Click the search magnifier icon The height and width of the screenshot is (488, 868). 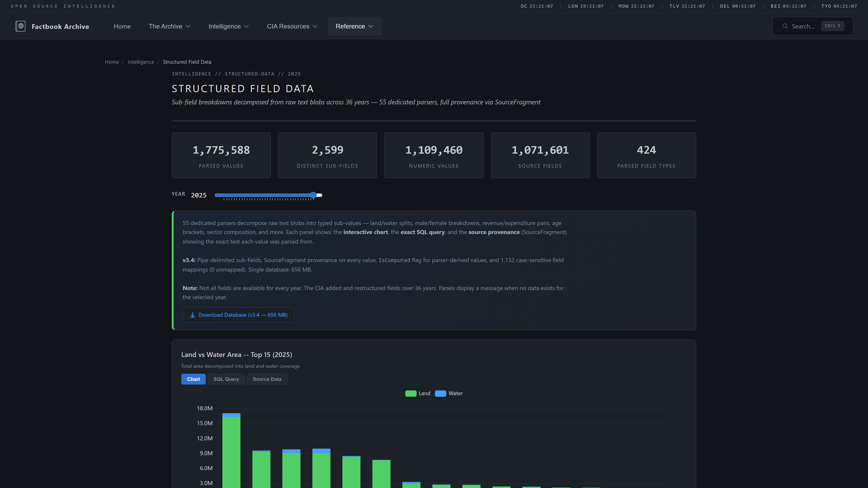coord(785,26)
